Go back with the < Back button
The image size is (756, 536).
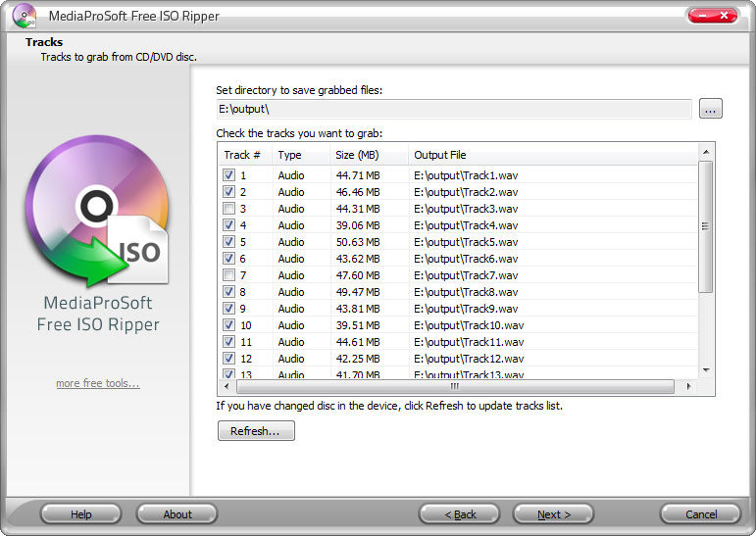460,514
